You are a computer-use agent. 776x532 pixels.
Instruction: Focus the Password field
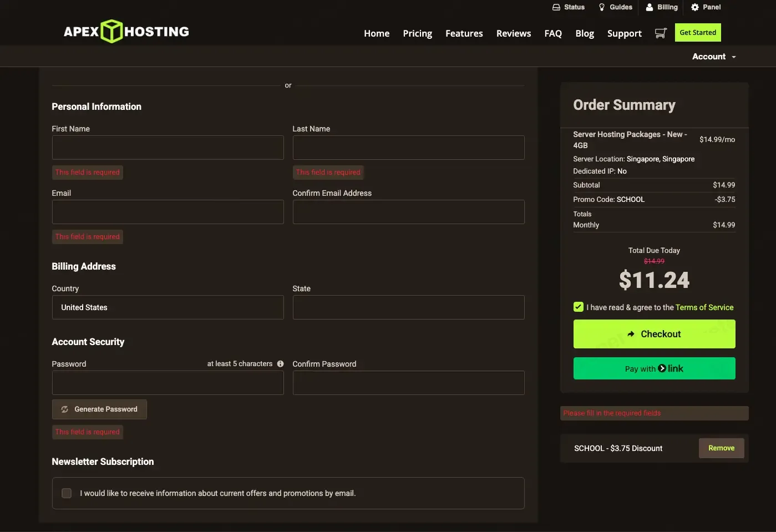coord(168,383)
